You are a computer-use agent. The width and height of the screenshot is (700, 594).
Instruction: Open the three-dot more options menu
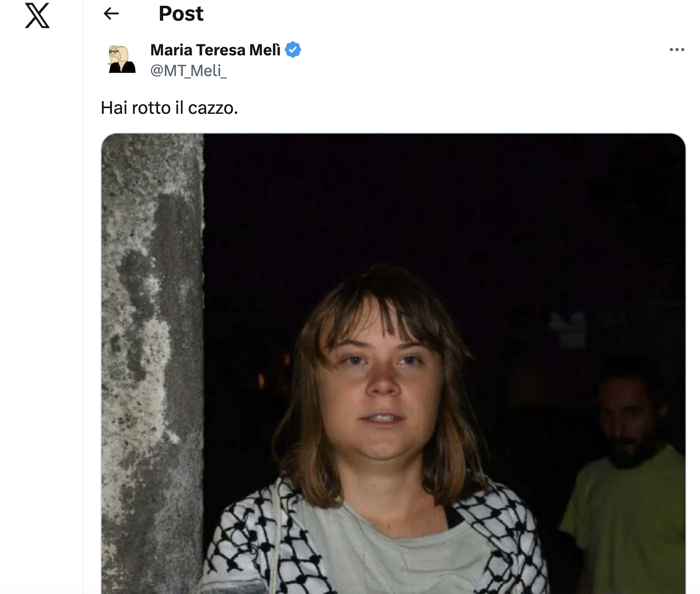(677, 50)
